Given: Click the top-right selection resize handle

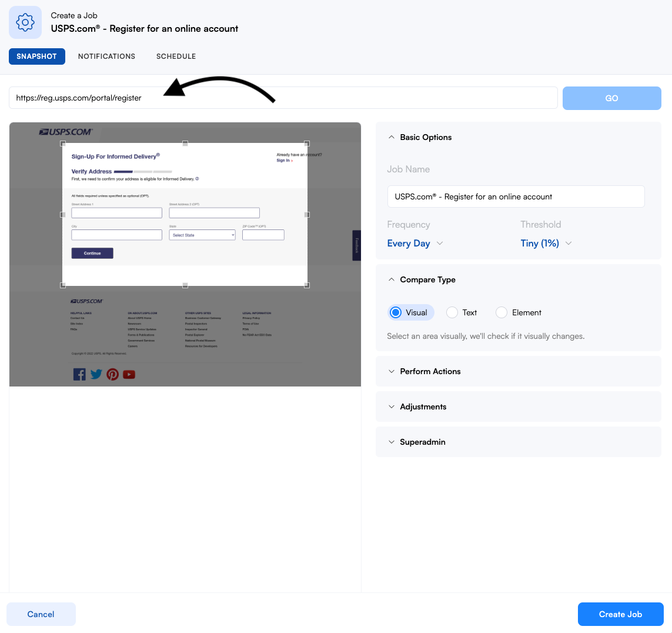Looking at the screenshot, I should (307, 144).
